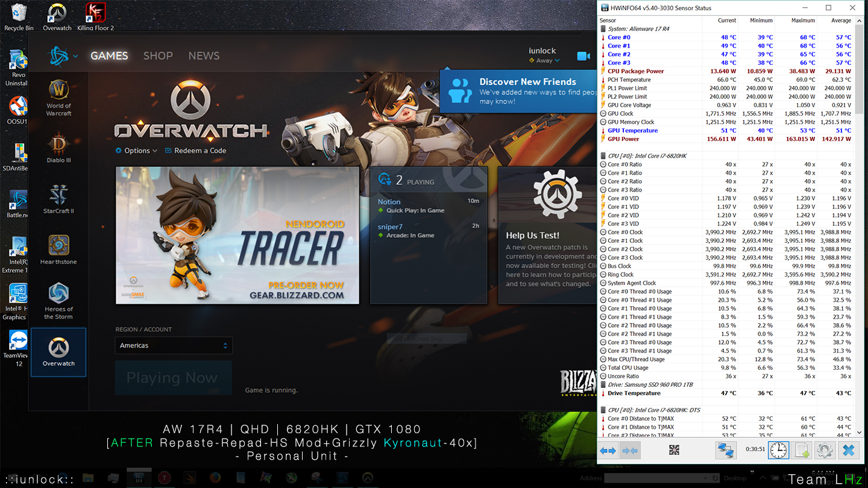Click the Redeem a Code link

195,151
